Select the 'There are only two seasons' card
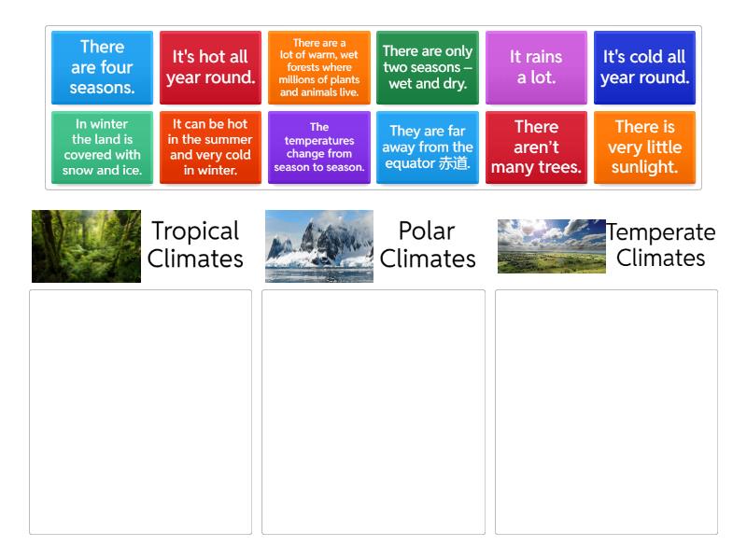 pos(427,68)
